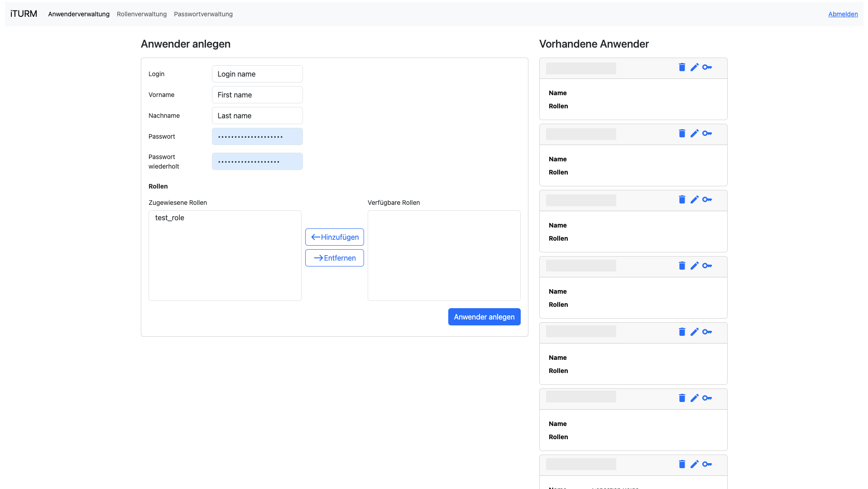Viewport: 868px width, 489px height.
Task: Open the password key icon for the first user
Action: tap(707, 67)
